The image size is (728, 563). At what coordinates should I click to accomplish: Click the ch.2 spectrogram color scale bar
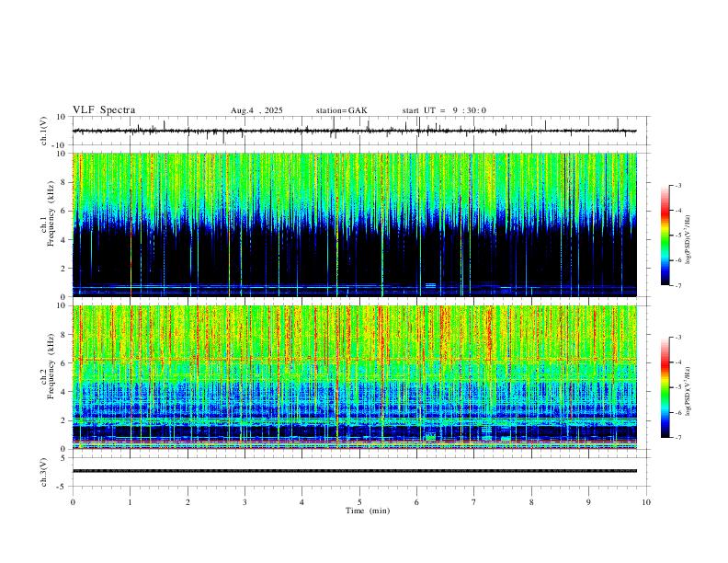tap(665, 387)
